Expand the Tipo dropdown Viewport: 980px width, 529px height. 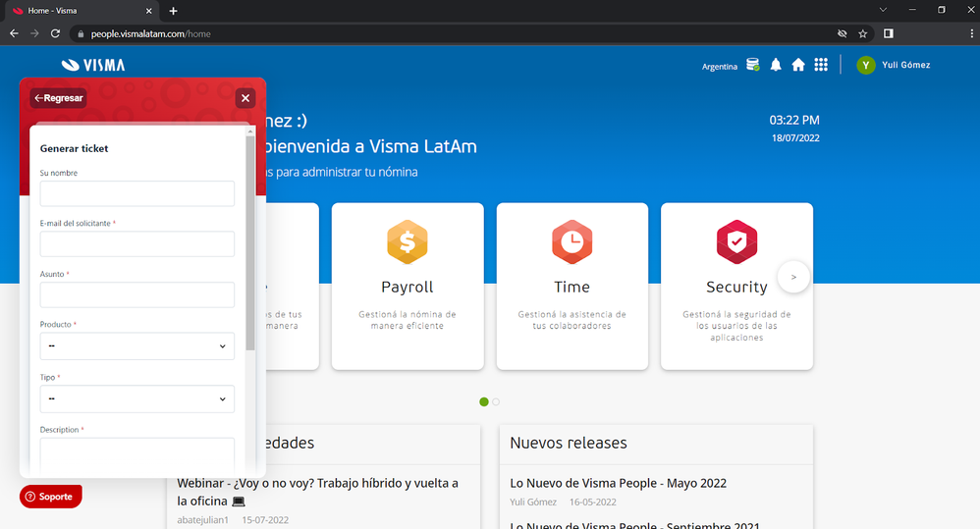click(136, 399)
